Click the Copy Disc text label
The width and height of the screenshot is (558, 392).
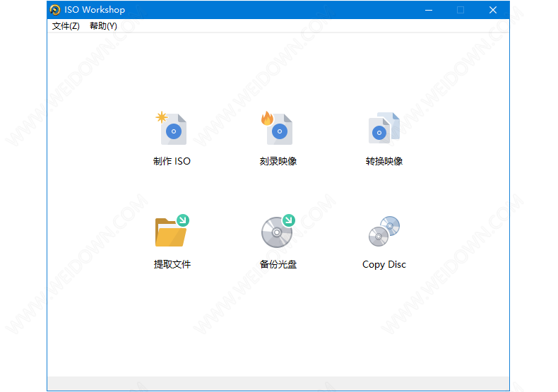[384, 265]
